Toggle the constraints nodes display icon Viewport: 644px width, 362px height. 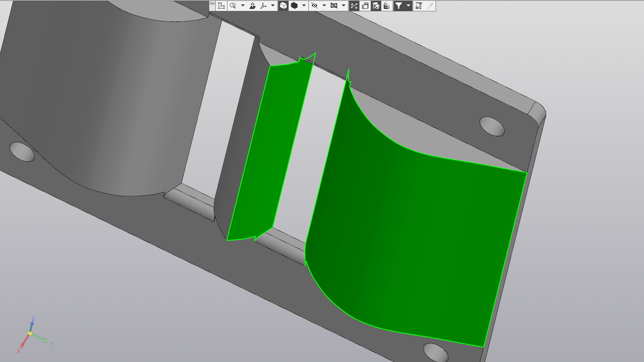coord(354,6)
